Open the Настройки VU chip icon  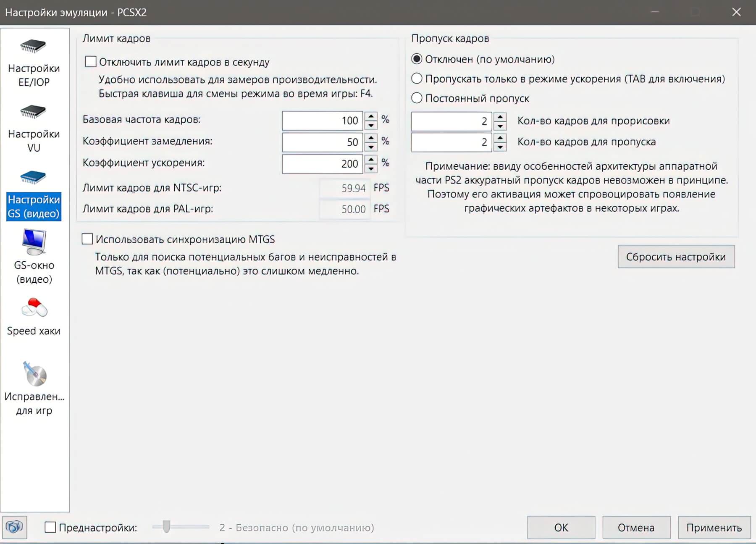pos(33,112)
